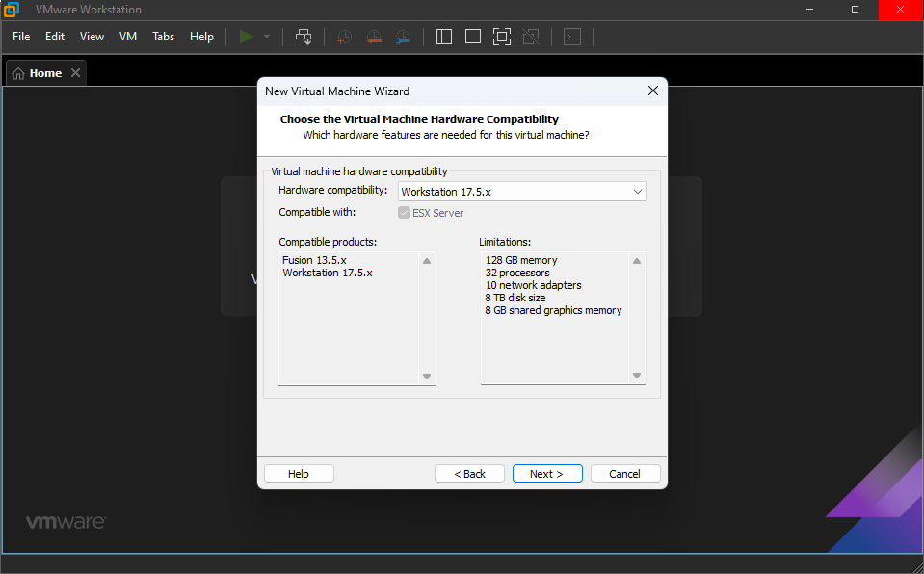Go back with the < Back button
The height and width of the screenshot is (574, 924).
click(x=469, y=474)
